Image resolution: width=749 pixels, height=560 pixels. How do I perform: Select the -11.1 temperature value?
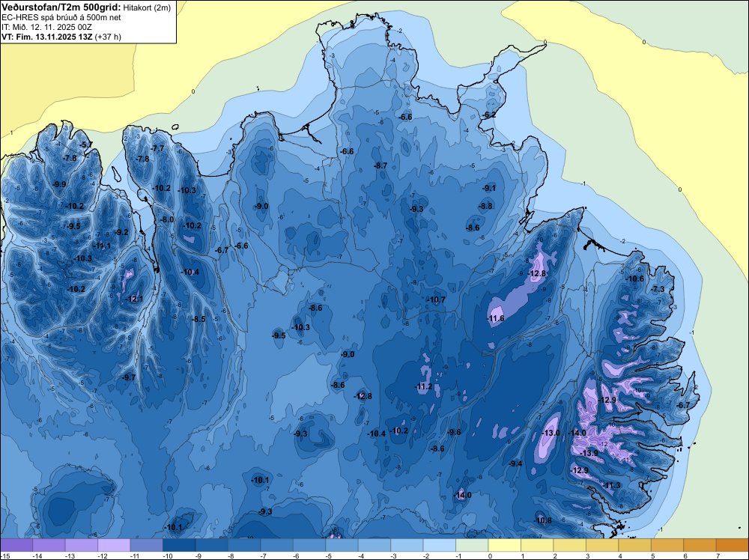click(102, 246)
